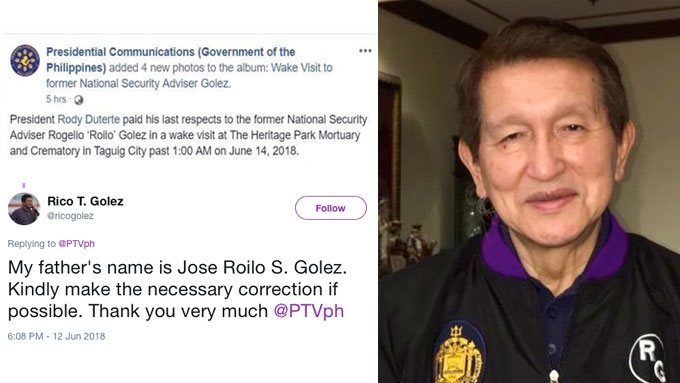This screenshot has height=383, width=680.
Task: Open the three-dot post options menu
Action: click(365, 51)
